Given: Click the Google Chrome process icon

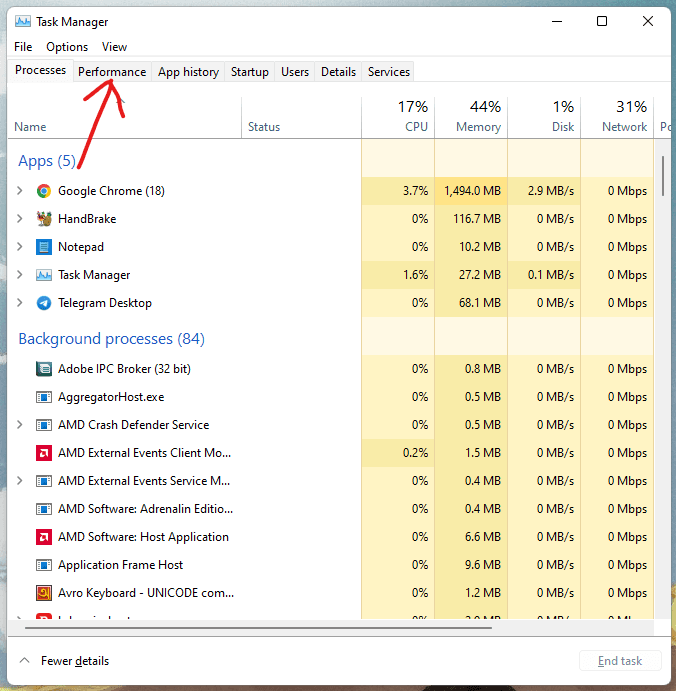Looking at the screenshot, I should [x=44, y=191].
